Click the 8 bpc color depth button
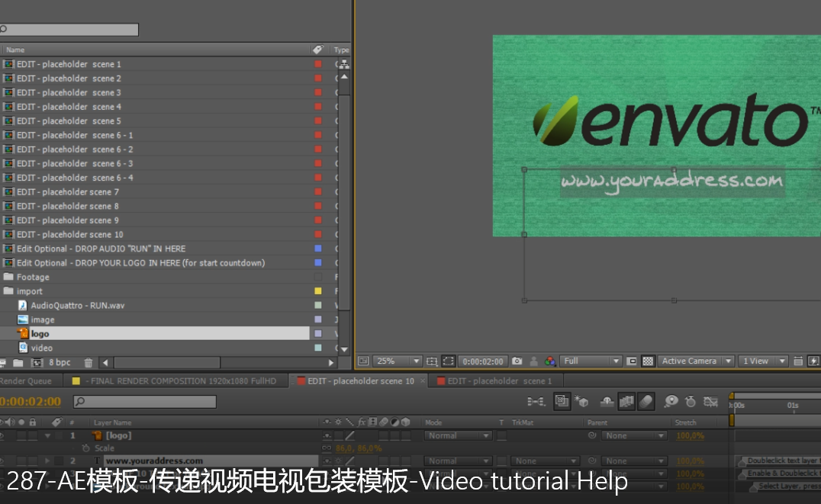The image size is (821, 504). coord(60,363)
